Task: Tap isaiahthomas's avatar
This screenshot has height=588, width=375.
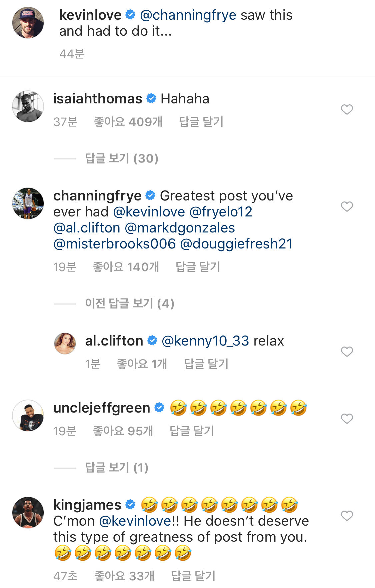Action: click(x=28, y=106)
